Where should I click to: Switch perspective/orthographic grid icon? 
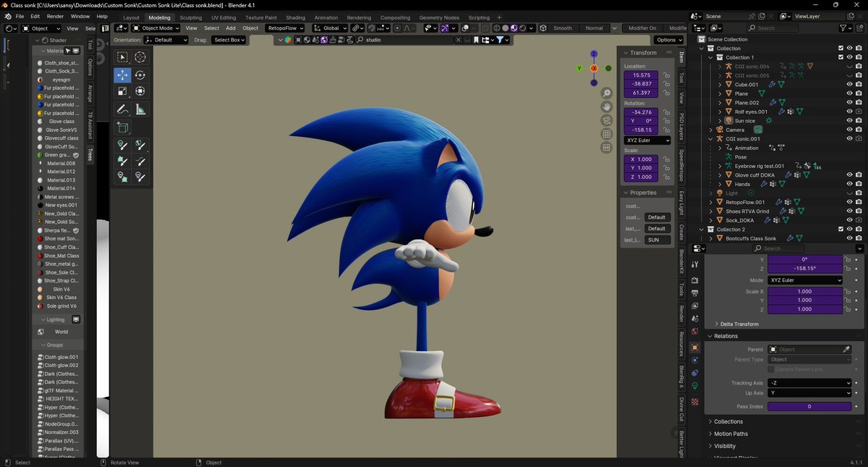606,135
